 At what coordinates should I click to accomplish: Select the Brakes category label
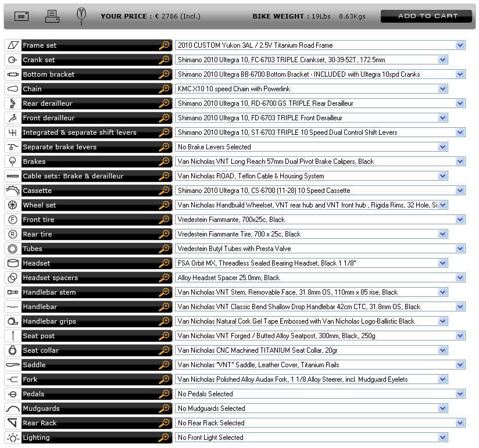click(34, 161)
